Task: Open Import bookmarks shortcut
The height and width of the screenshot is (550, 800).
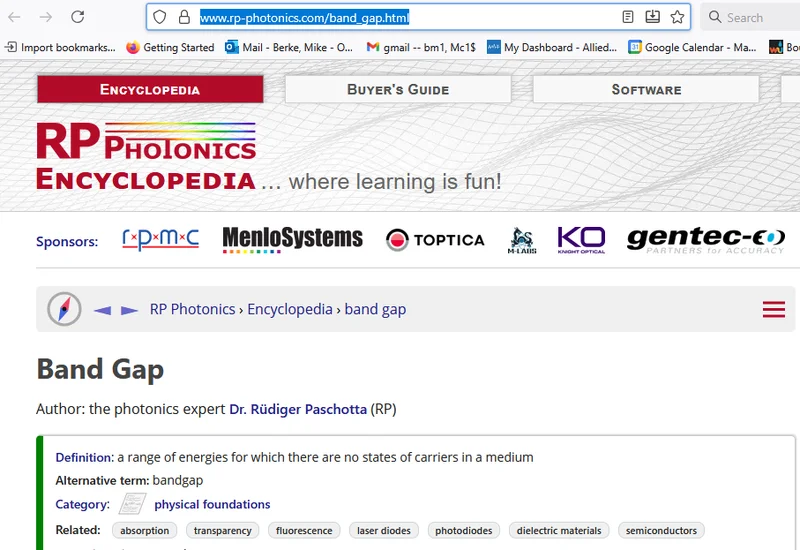Action: [60, 47]
